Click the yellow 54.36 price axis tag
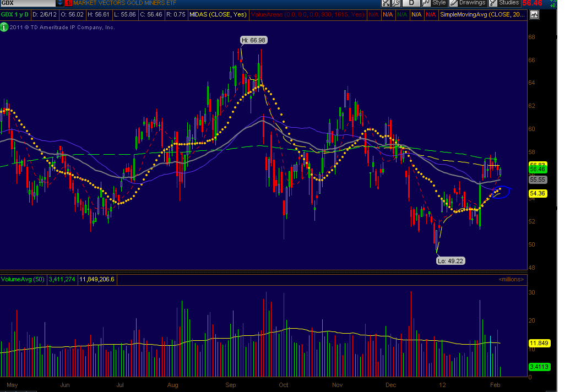Viewport: 570px width, 392px height. click(x=538, y=193)
